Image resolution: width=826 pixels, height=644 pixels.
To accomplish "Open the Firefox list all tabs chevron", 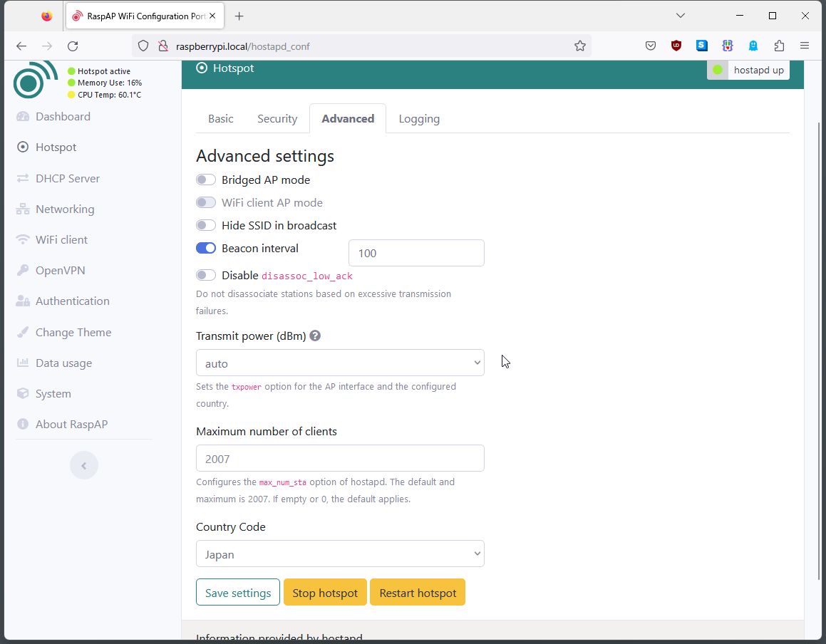I will click(x=681, y=16).
